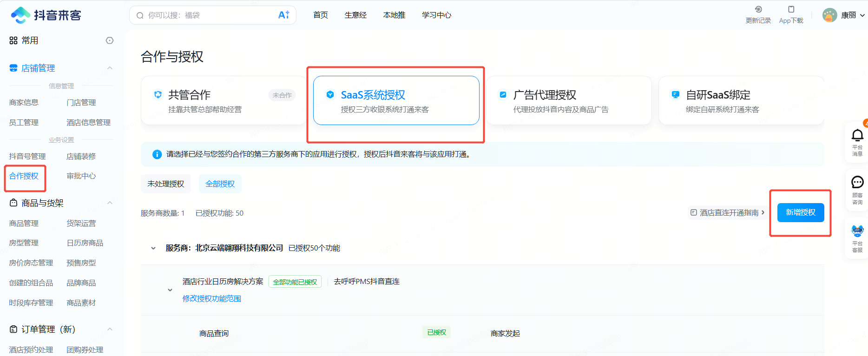Click the 自研SaaS绑定 monitor icon

tap(676, 95)
